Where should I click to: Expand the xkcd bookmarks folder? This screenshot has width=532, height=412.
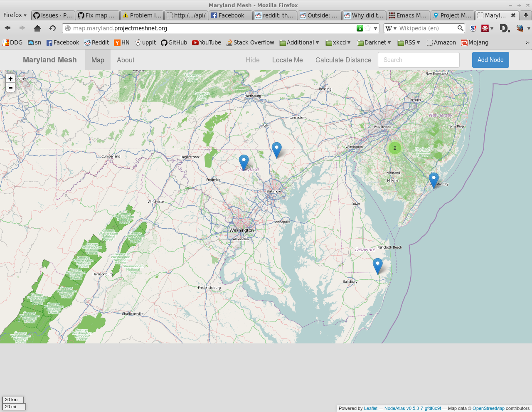coord(338,42)
